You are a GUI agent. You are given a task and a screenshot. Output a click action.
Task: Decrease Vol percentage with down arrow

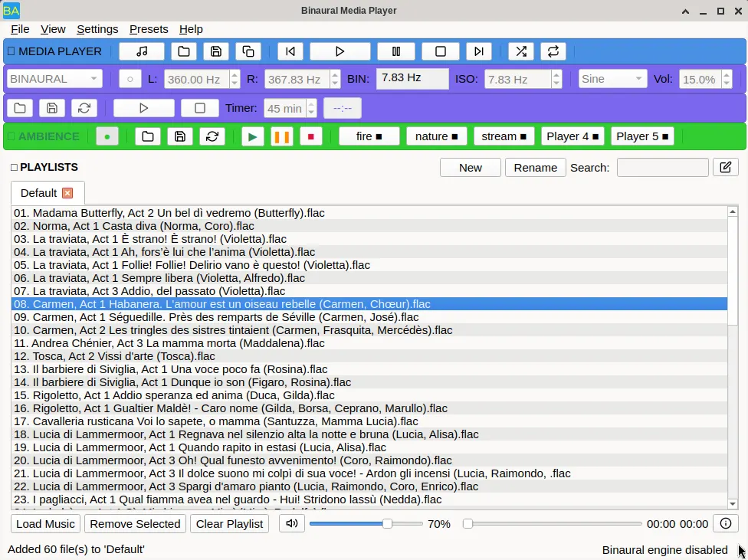pyautogui.click(x=727, y=84)
